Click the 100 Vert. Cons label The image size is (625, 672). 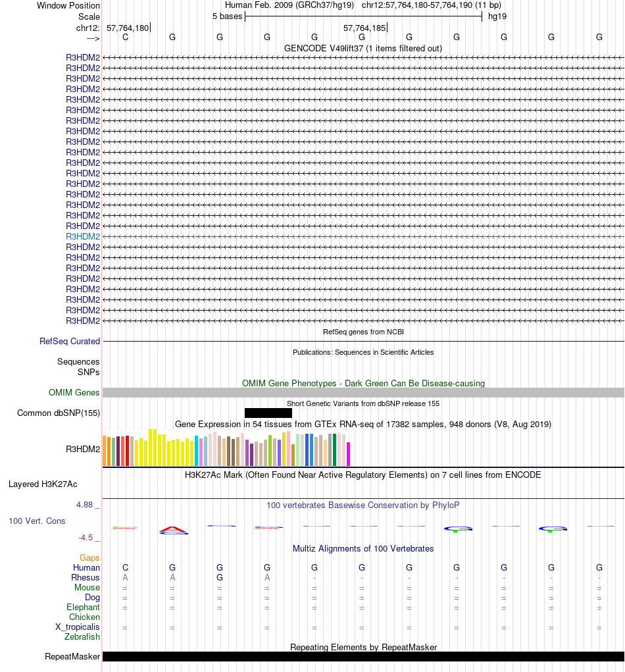(37, 521)
